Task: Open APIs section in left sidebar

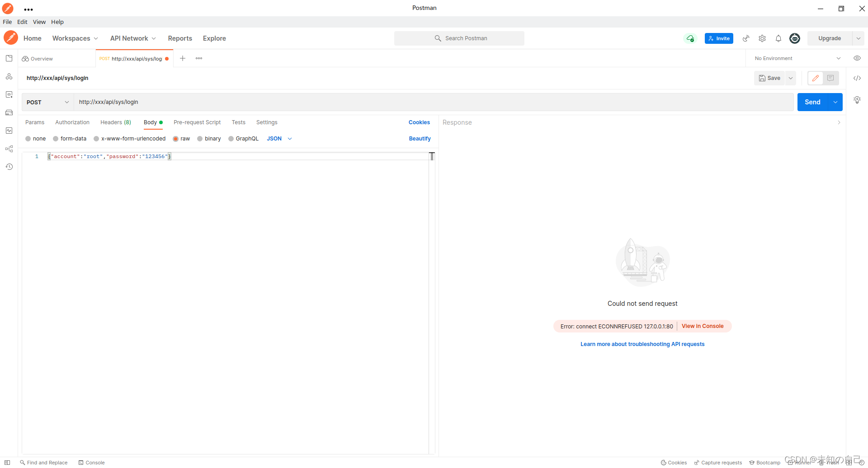Action: [9, 76]
